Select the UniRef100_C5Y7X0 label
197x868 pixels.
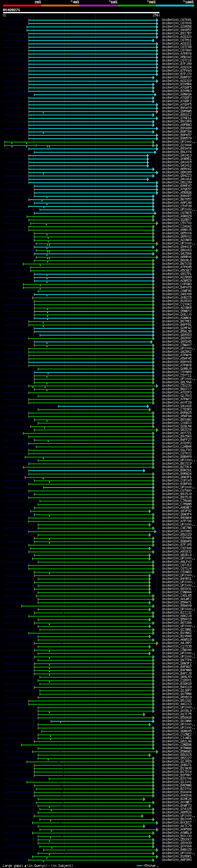tap(176, 223)
